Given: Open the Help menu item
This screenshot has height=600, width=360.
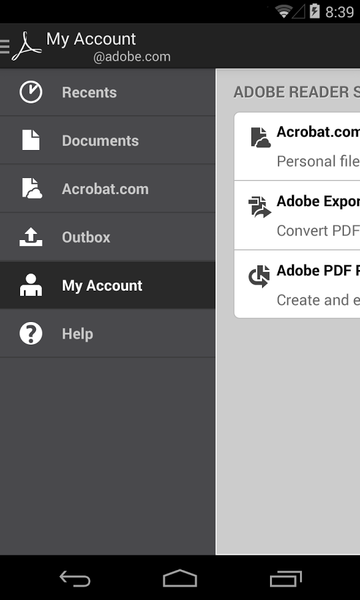Looking at the screenshot, I should pos(107,334).
